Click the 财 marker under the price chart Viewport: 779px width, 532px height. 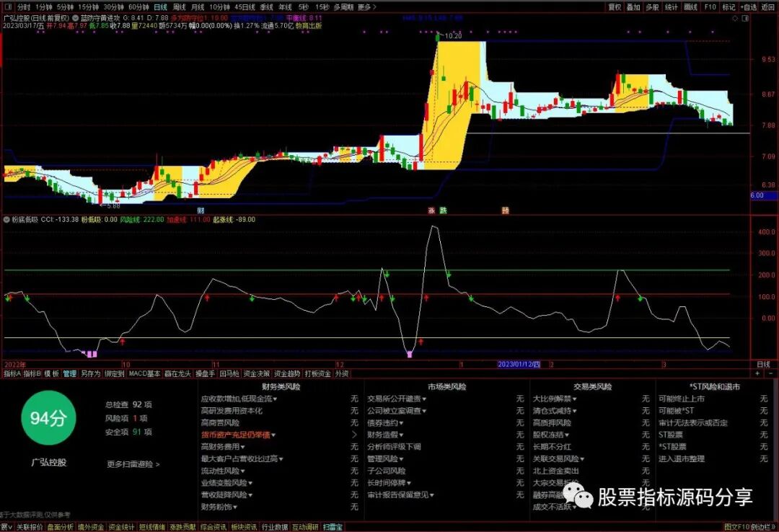pyautogui.click(x=201, y=210)
